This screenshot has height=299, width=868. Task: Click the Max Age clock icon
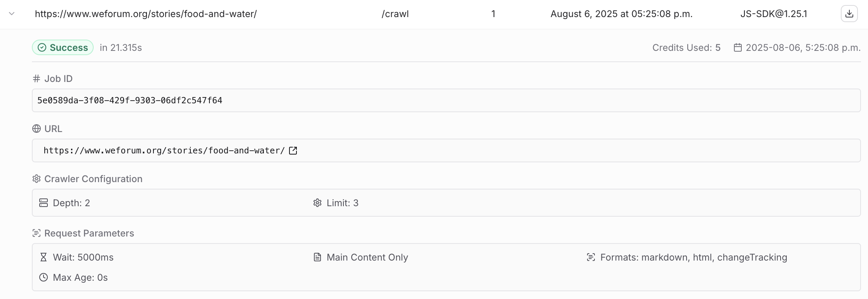(44, 278)
